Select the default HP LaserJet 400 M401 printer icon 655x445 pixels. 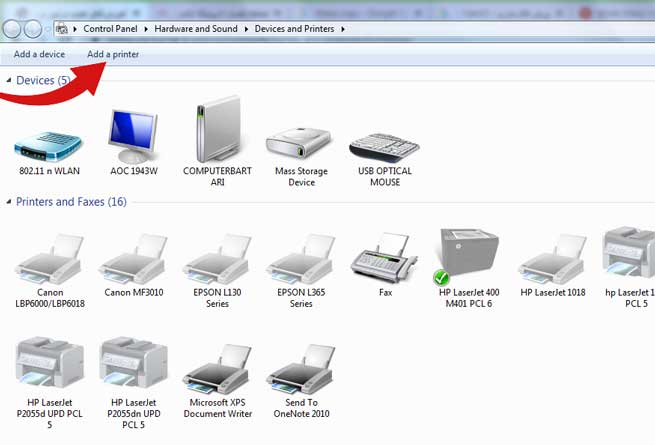pyautogui.click(x=467, y=256)
